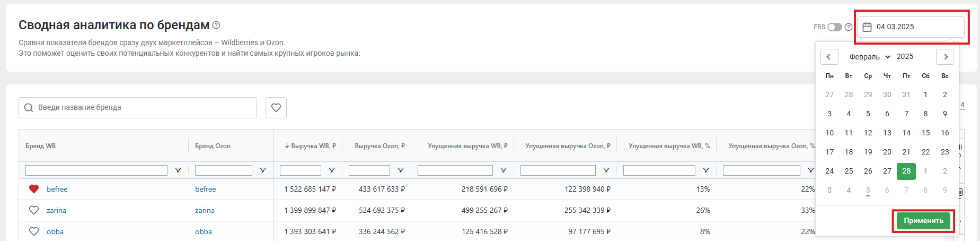The height and width of the screenshot is (241, 980).
Task: Toggle the FBS switch
Action: click(x=835, y=27)
